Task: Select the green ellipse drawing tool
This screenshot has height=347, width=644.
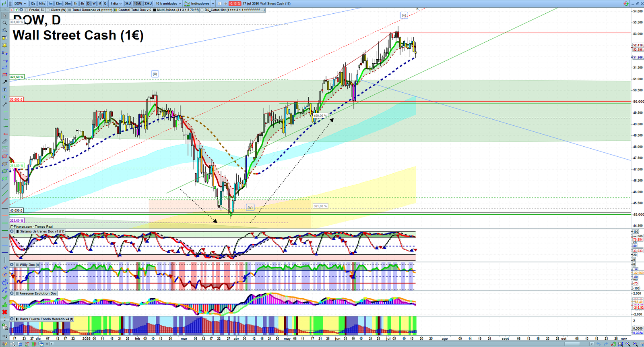Action: tap(4, 171)
